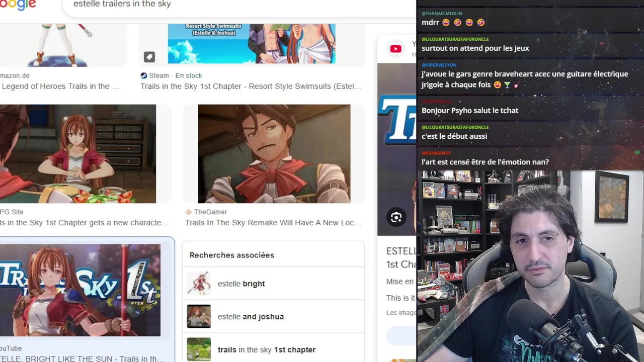Click chat username @VIRGINIELYON
The height and width of the screenshot is (362, 644).
tap(439, 65)
